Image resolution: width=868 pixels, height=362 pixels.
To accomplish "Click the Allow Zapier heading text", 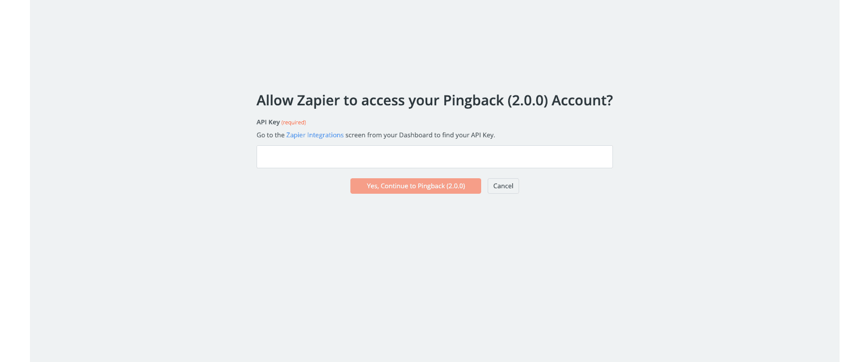I will [x=434, y=100].
